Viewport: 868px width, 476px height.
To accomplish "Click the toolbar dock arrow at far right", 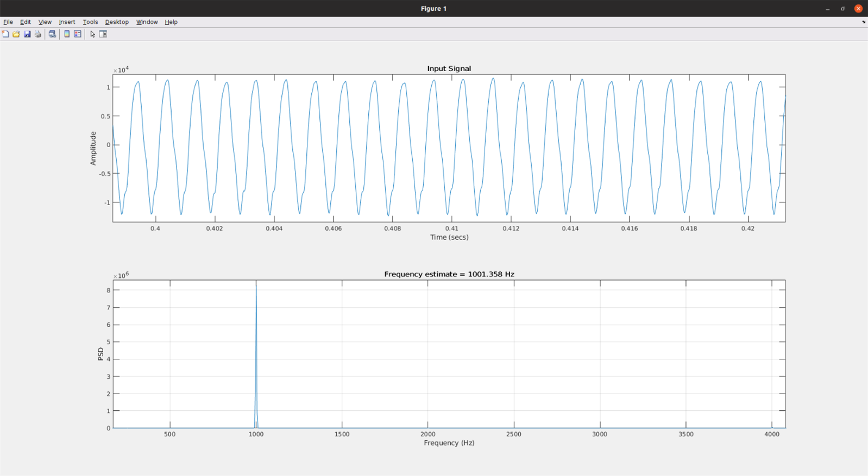I will 864,22.
